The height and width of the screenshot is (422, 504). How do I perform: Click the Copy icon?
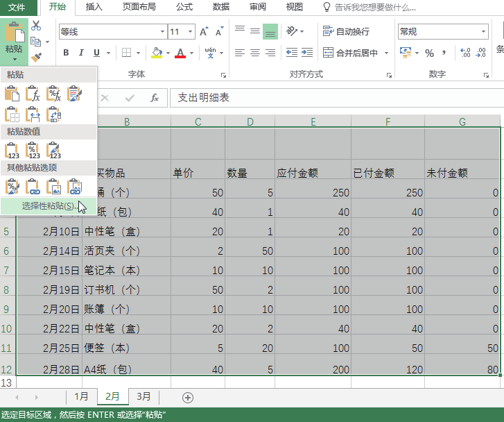(35, 42)
